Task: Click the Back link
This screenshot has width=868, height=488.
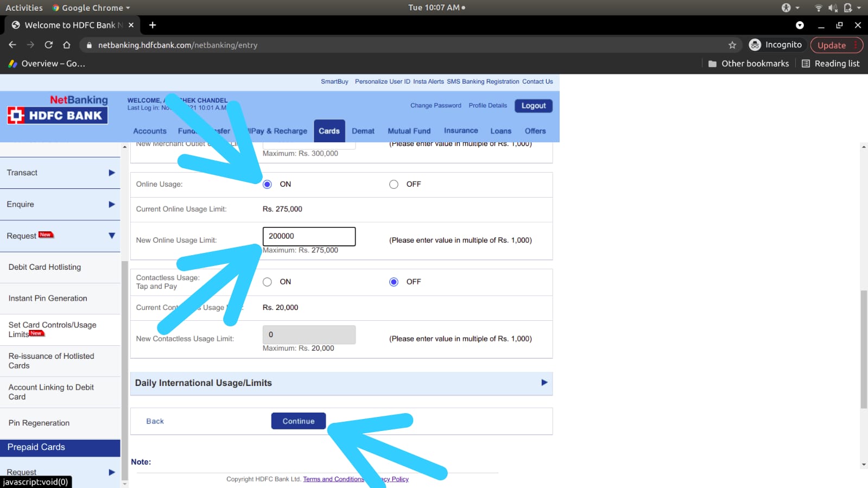Action: pos(155,421)
